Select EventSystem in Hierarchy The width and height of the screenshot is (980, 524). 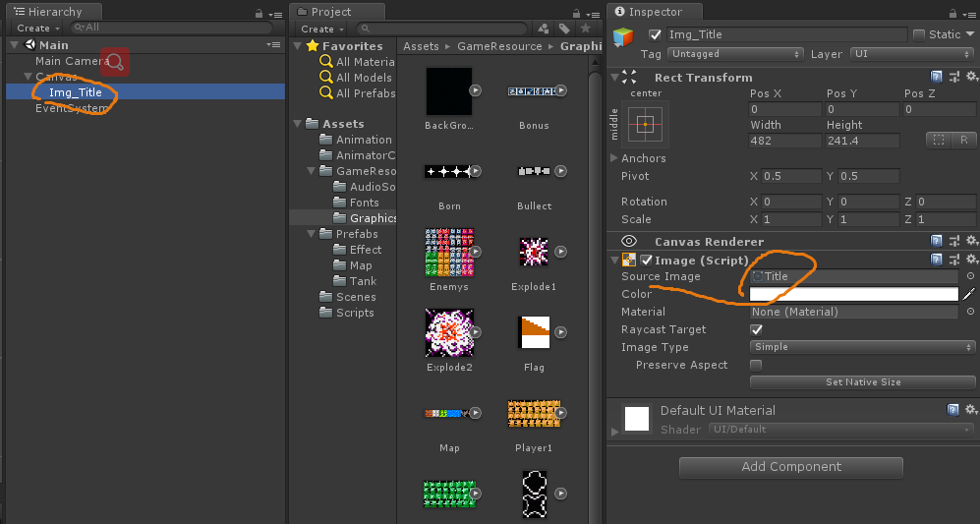72,108
